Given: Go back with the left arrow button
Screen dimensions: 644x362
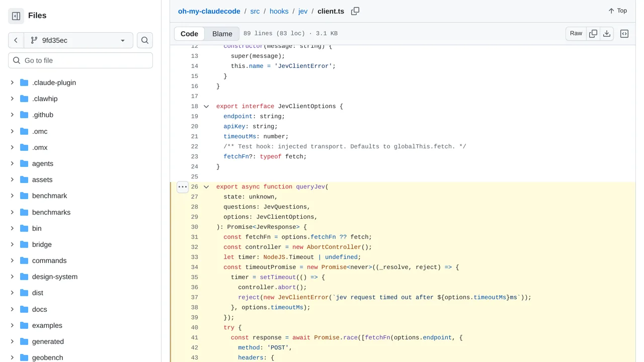Looking at the screenshot, I should pyautogui.click(x=16, y=40).
